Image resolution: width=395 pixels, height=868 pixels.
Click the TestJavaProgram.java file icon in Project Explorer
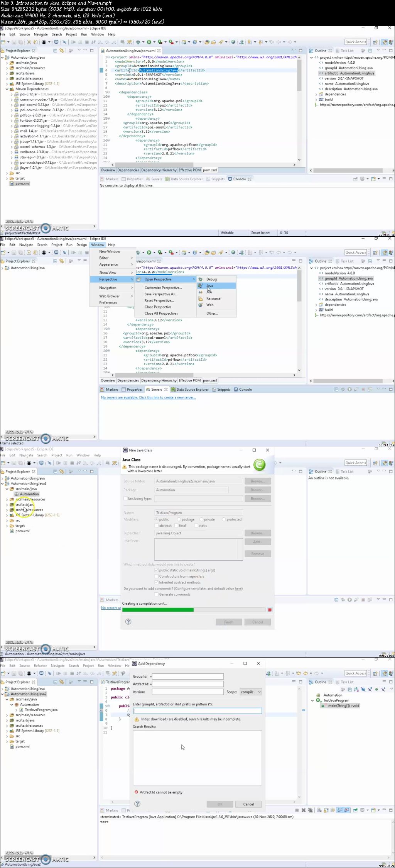click(x=21, y=710)
